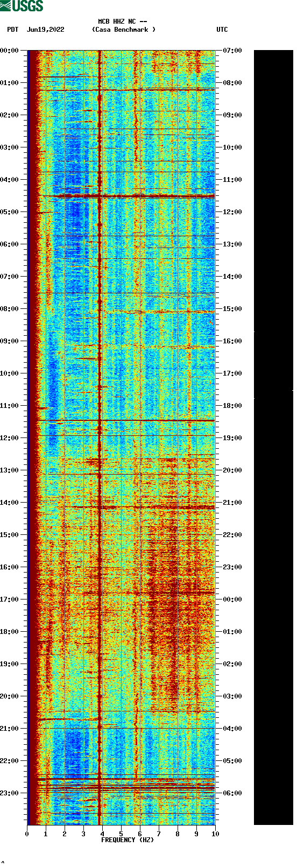Click the 'PDT' timezone label

tap(13, 30)
